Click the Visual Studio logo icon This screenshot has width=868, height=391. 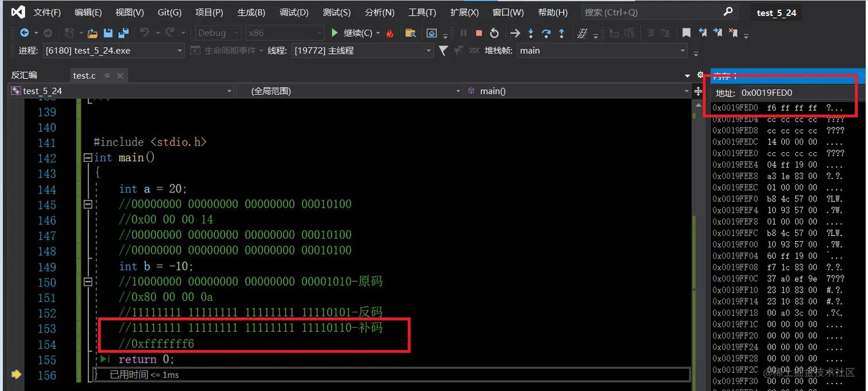click(18, 12)
